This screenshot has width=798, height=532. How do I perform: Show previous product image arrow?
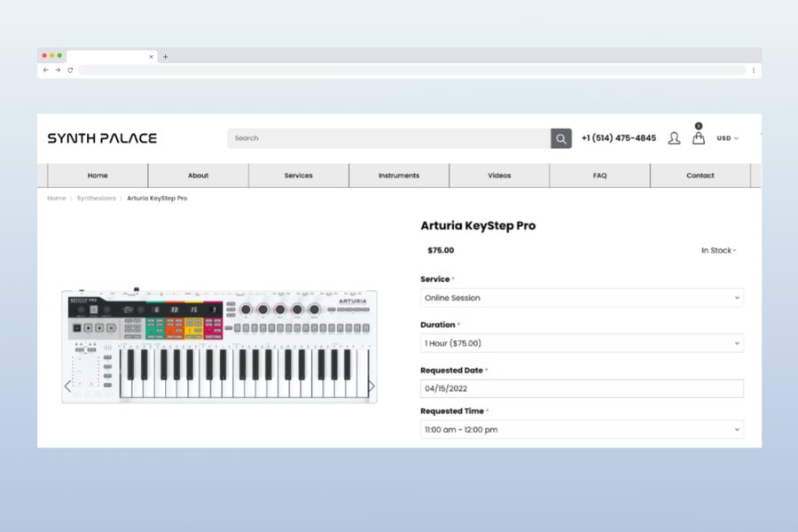[x=67, y=387]
